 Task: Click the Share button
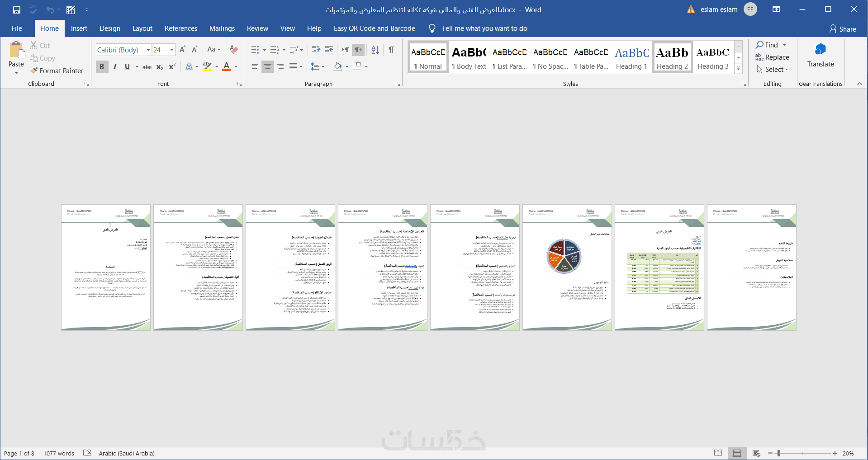[843, 29]
